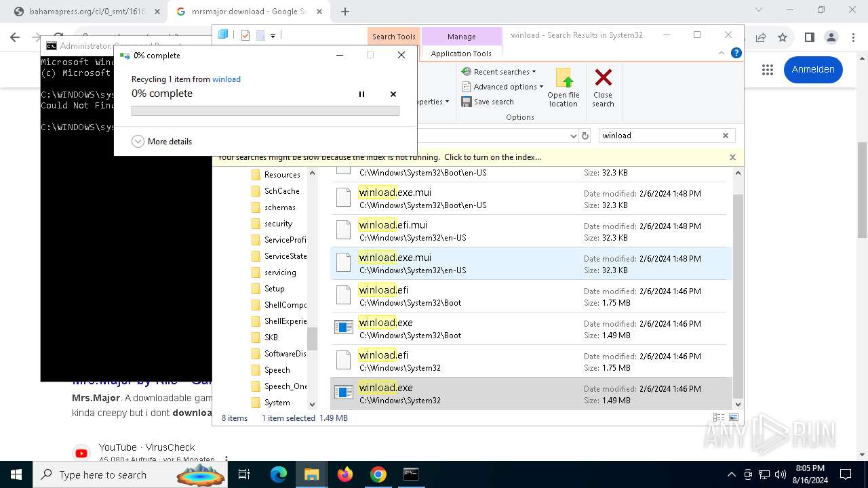Open the Windows Start menu
The height and width of the screenshot is (488, 868).
[16, 474]
